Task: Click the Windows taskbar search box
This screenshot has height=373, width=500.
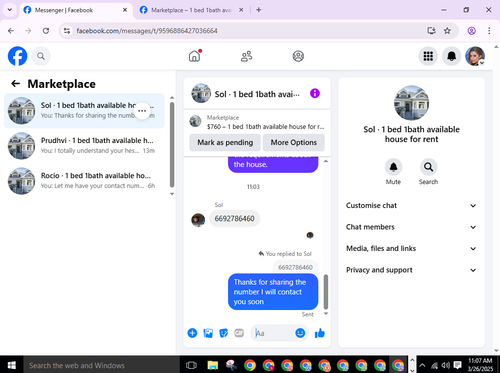Action: click(x=101, y=365)
